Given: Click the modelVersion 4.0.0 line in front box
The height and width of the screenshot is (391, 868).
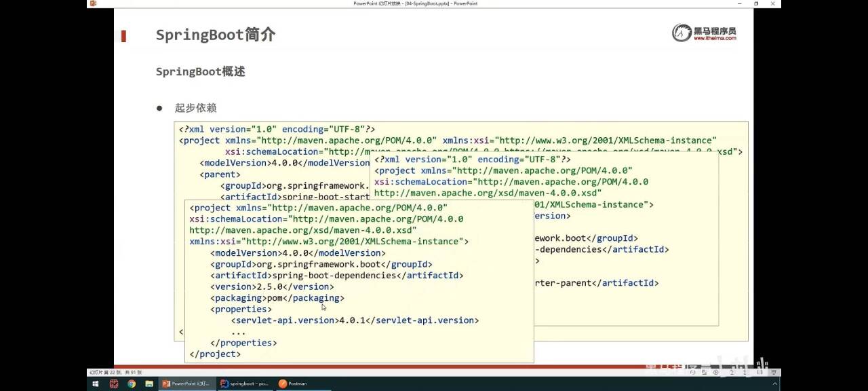Looking at the screenshot, I should click(x=298, y=253).
